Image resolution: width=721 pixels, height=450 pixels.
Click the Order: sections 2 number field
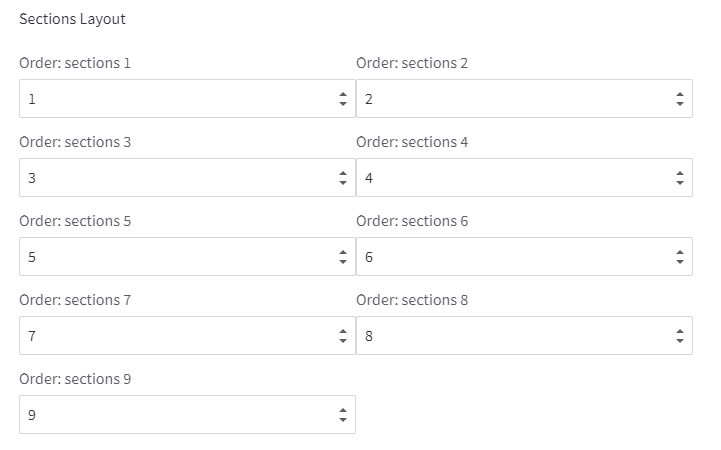pyautogui.click(x=512, y=99)
